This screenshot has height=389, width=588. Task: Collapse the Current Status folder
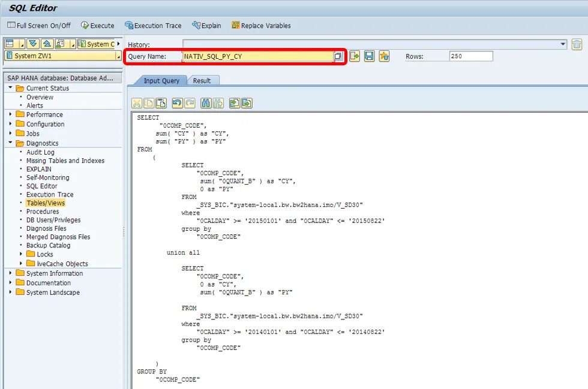[10, 88]
